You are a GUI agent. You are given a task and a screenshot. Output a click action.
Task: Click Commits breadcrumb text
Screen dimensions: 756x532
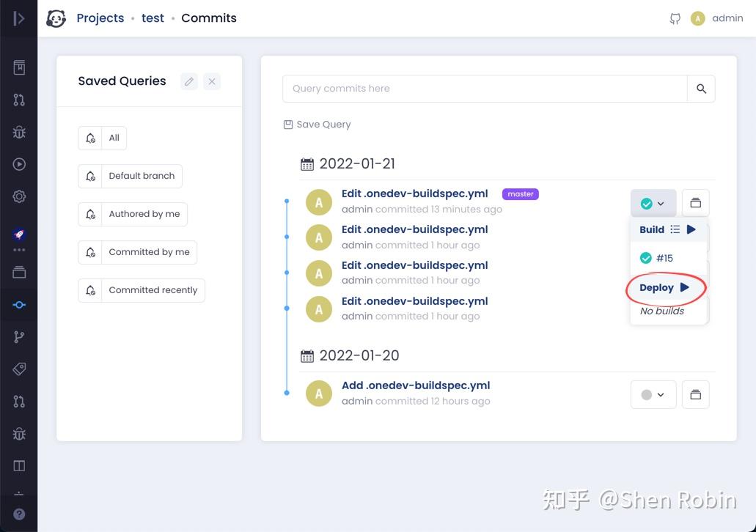(x=209, y=18)
